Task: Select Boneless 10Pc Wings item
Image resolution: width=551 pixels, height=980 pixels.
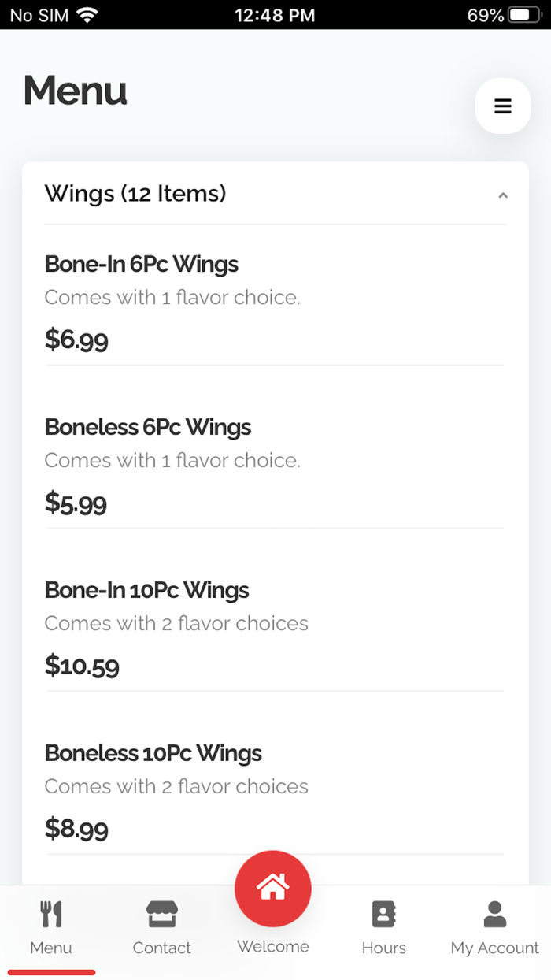Action: (x=152, y=754)
